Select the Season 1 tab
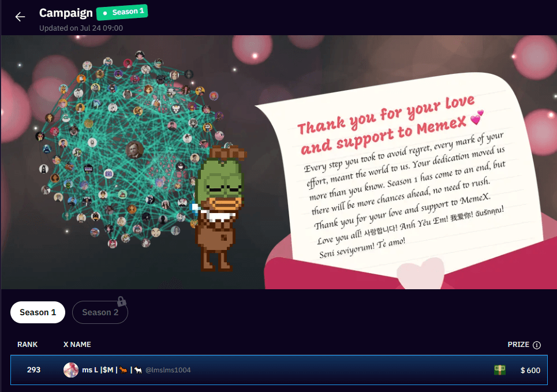 click(38, 312)
